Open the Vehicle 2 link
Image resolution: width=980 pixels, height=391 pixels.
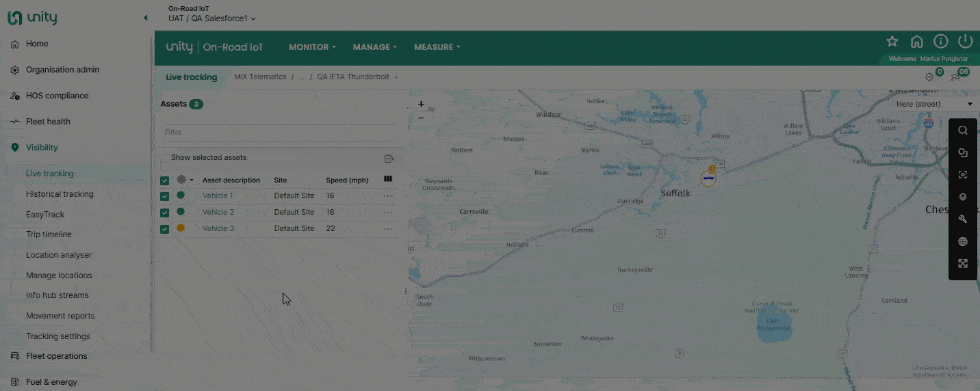218,212
